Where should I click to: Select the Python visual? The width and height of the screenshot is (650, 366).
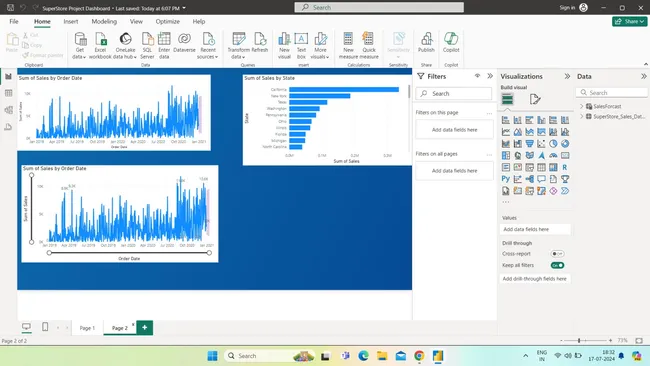coord(506,179)
